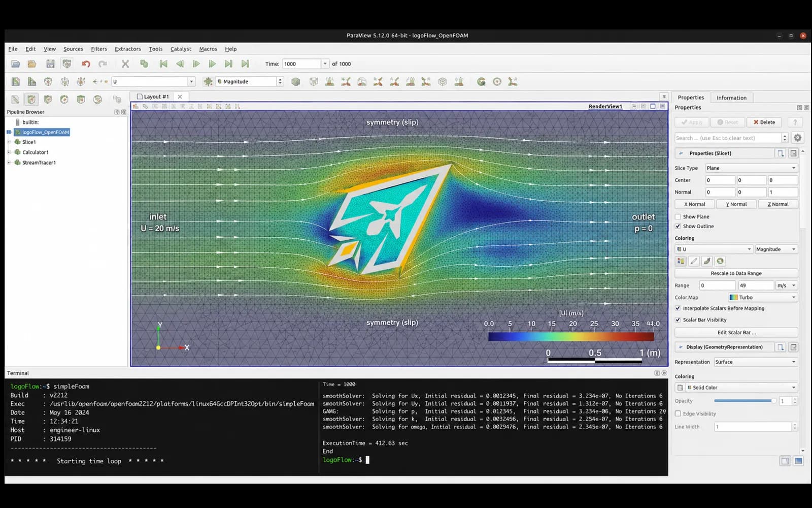Uncheck the Show Outline checkbox
This screenshot has width=812, height=508.
point(678,227)
